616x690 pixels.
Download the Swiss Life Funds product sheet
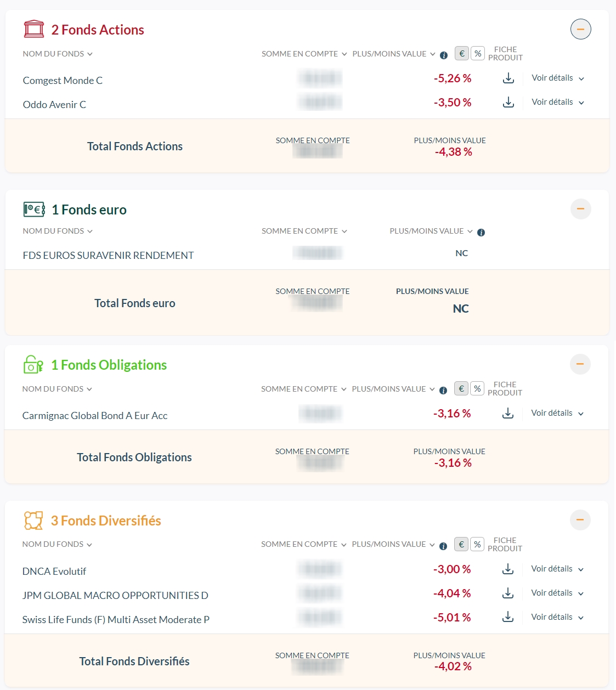(508, 618)
